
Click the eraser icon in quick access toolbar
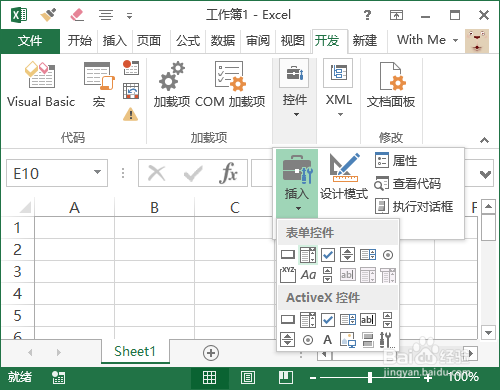click(77, 15)
